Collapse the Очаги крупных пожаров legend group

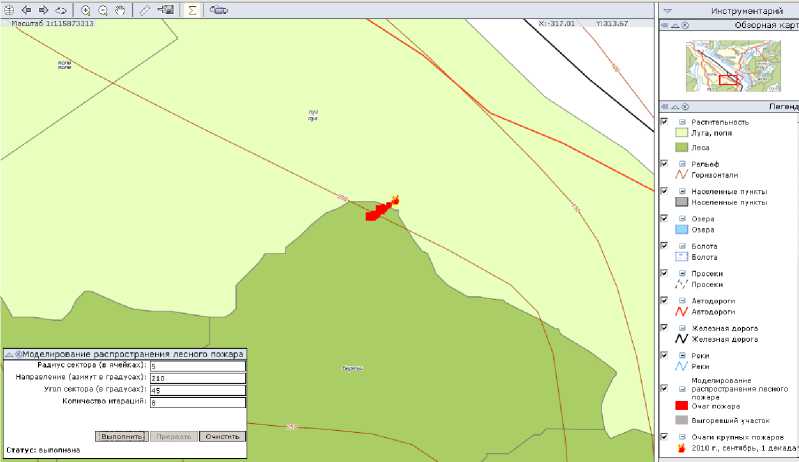pyautogui.click(x=682, y=437)
